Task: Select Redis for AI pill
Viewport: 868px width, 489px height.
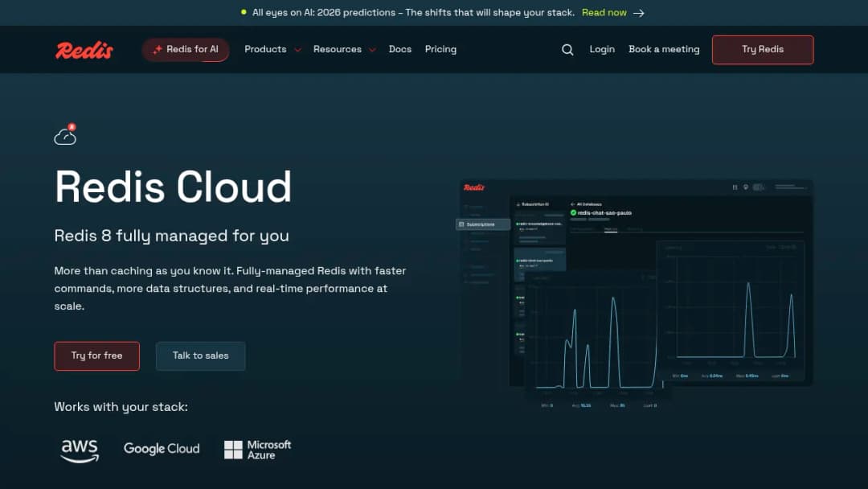Action: [186, 50]
